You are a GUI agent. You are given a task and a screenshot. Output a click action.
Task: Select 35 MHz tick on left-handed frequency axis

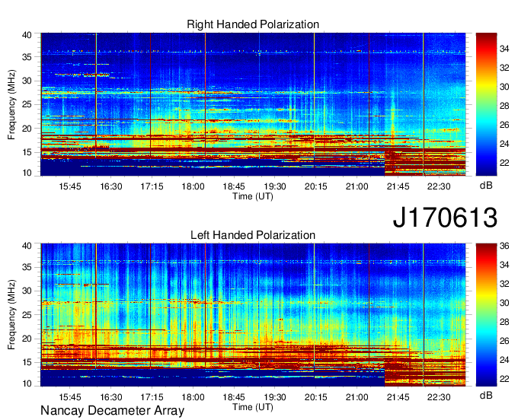(27, 267)
